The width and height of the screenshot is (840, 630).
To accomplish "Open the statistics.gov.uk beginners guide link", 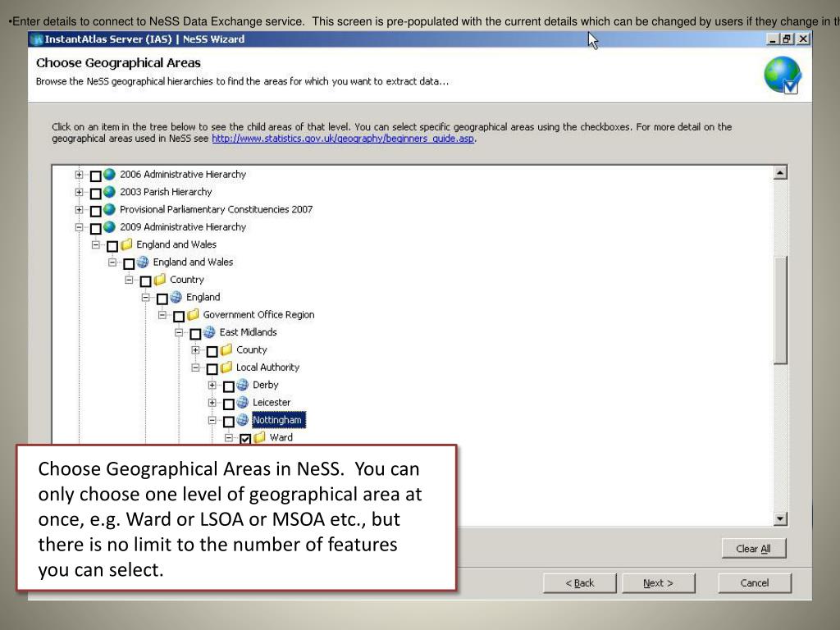I will [x=343, y=138].
